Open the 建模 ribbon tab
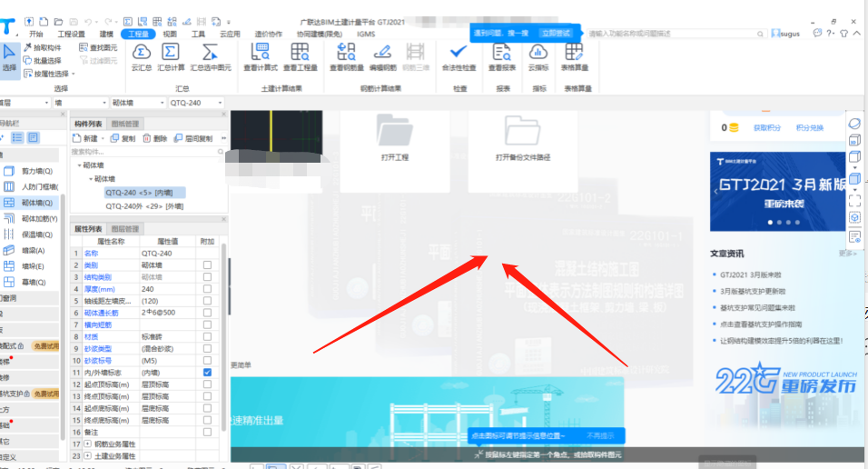 pos(106,34)
